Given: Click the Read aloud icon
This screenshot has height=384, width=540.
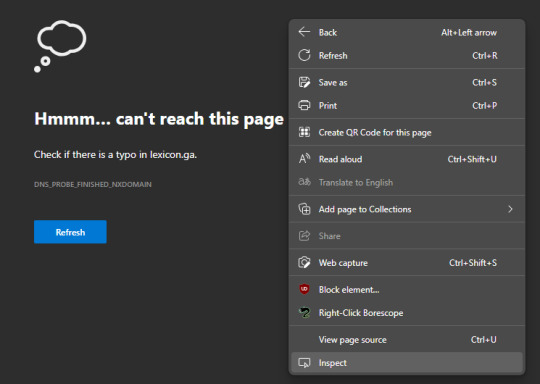Looking at the screenshot, I should (x=304, y=159).
